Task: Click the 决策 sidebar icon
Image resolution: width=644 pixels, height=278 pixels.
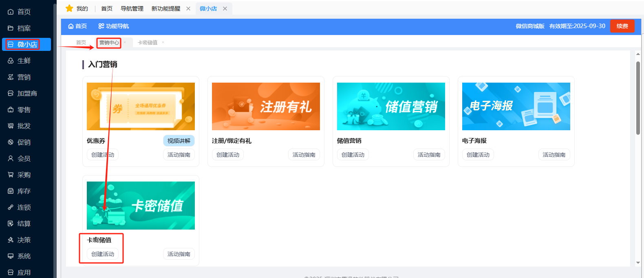Action: [11, 240]
